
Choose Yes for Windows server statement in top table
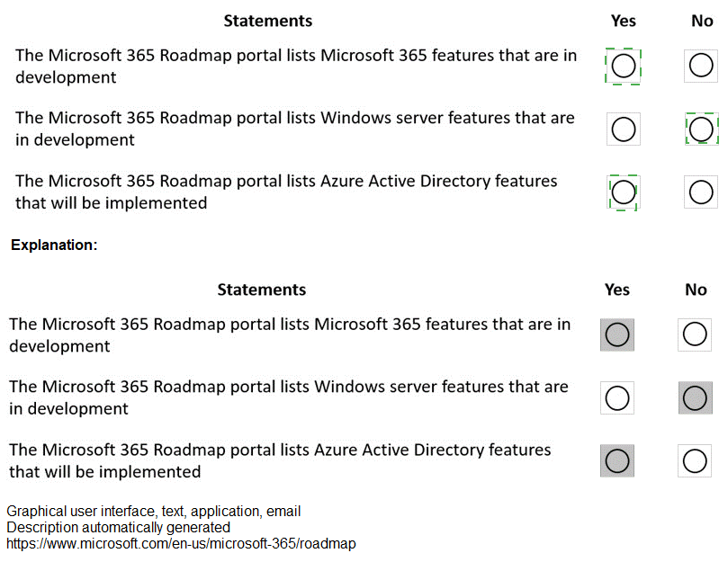pyautogui.click(x=623, y=129)
